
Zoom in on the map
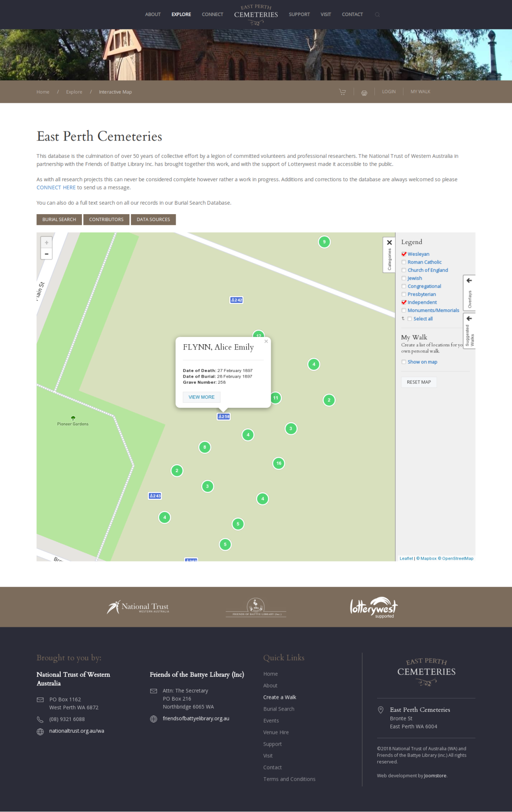46,243
